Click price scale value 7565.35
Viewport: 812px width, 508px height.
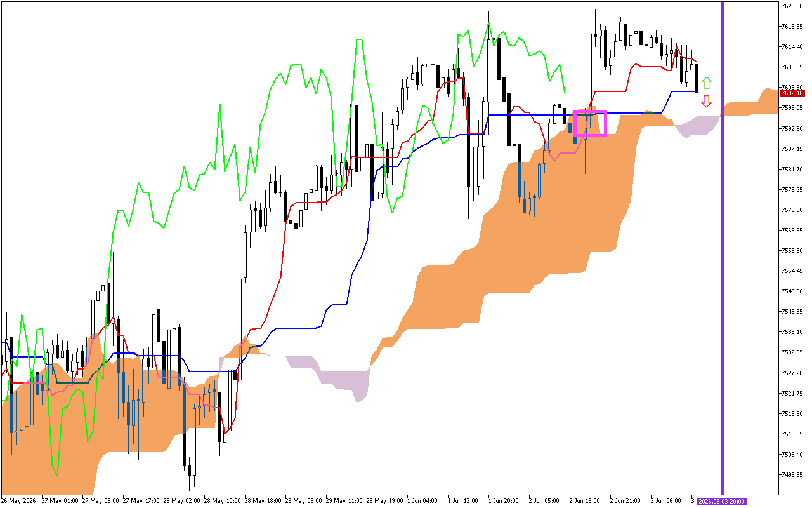792,230
